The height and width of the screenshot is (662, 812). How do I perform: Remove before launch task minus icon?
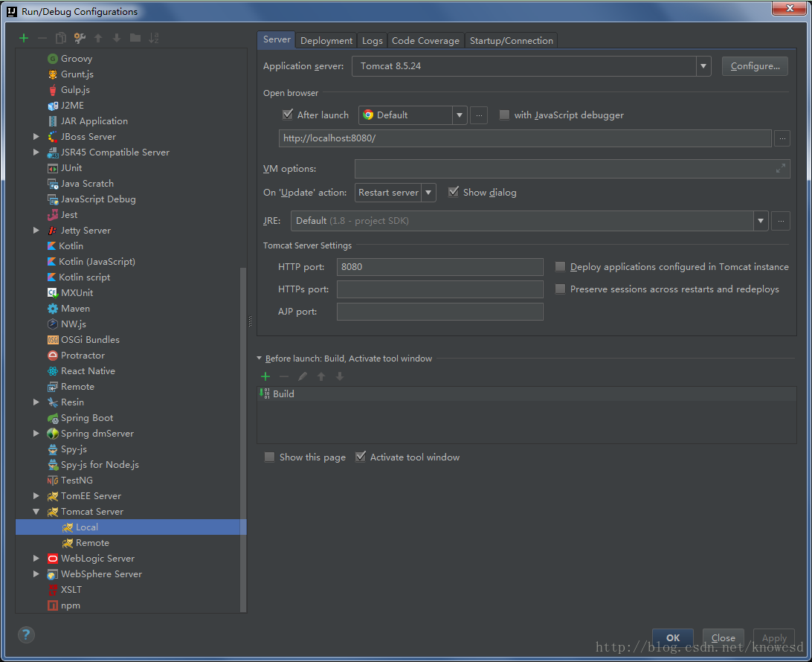(284, 376)
